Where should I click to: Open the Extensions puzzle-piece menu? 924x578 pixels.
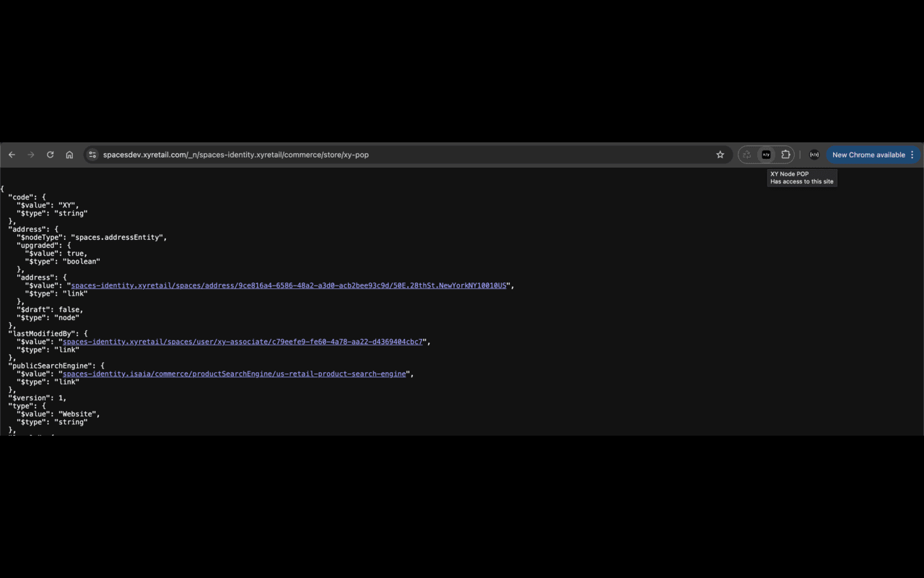785,155
